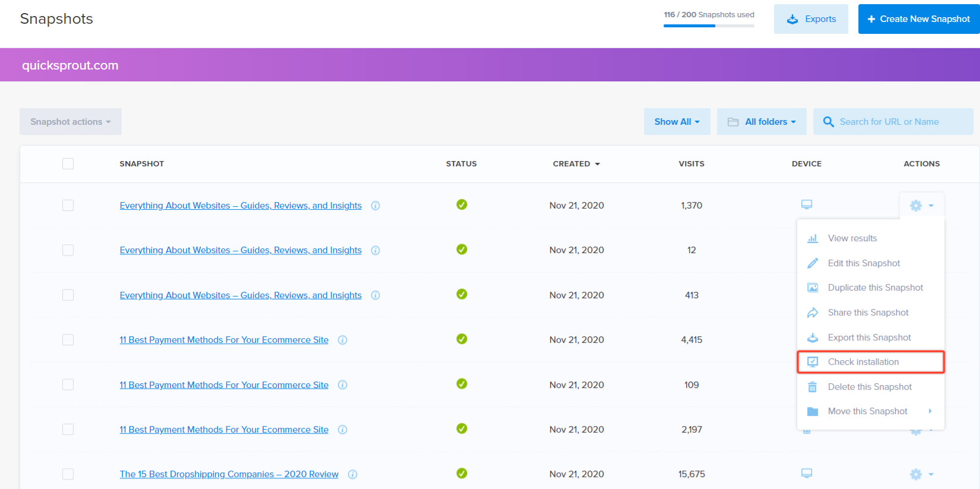Tick the select-all checkbox in the table header
The width and height of the screenshot is (980, 489).
68,163
